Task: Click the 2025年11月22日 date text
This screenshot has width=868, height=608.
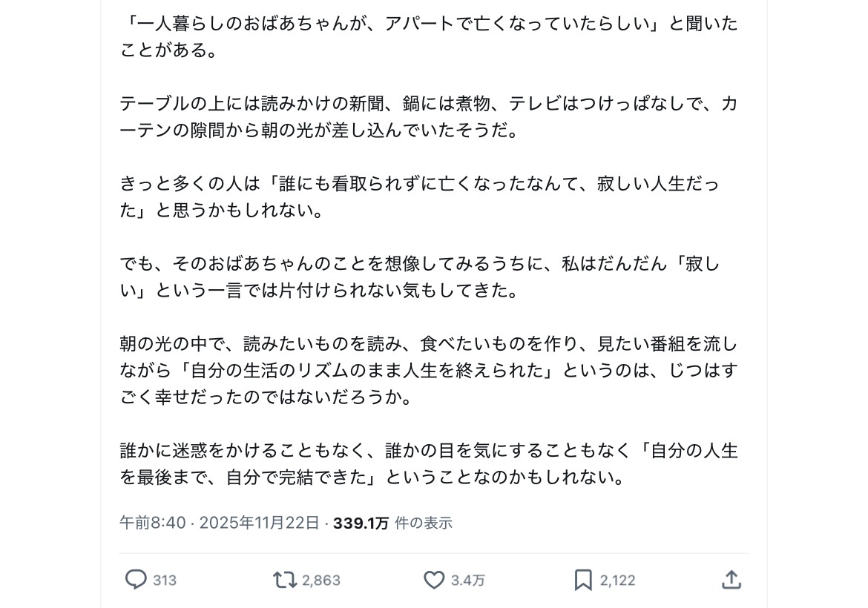Action: click(x=260, y=523)
